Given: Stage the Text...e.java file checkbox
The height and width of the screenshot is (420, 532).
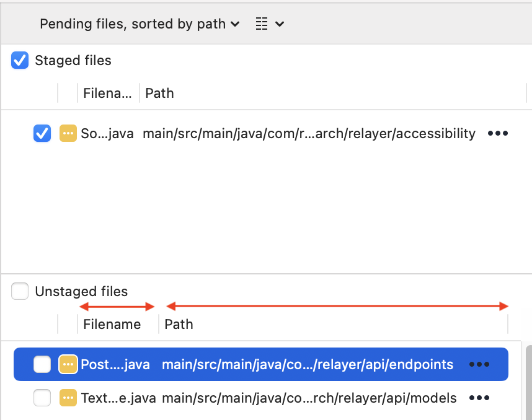Looking at the screenshot, I should (42, 398).
